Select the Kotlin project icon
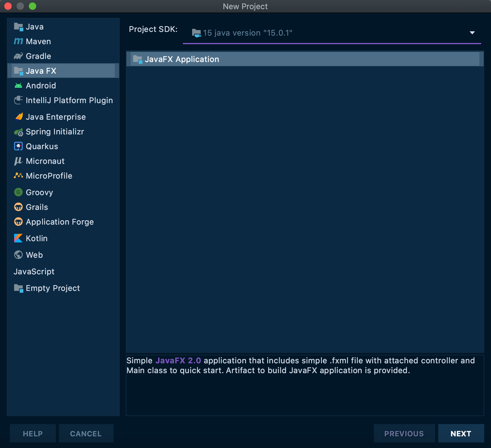The image size is (491, 448). [x=18, y=238]
